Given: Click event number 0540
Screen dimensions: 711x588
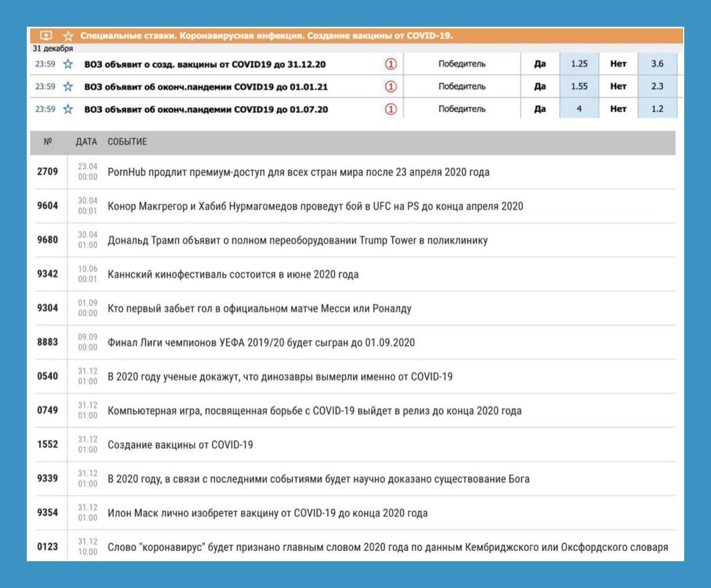Looking at the screenshot, I should [x=48, y=376].
